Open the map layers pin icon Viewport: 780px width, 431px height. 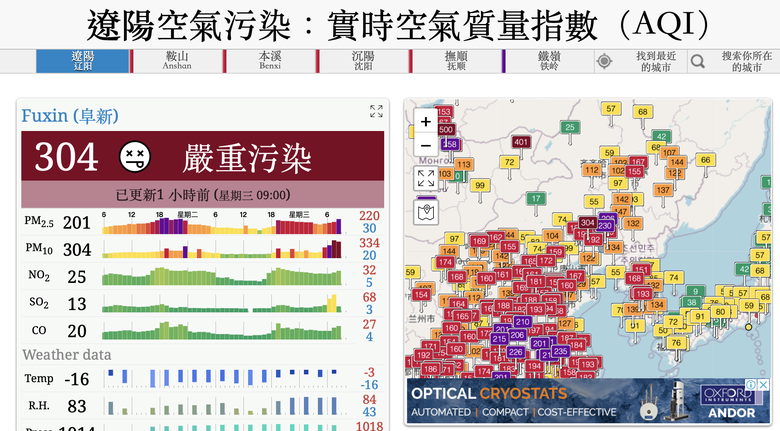coord(426,213)
